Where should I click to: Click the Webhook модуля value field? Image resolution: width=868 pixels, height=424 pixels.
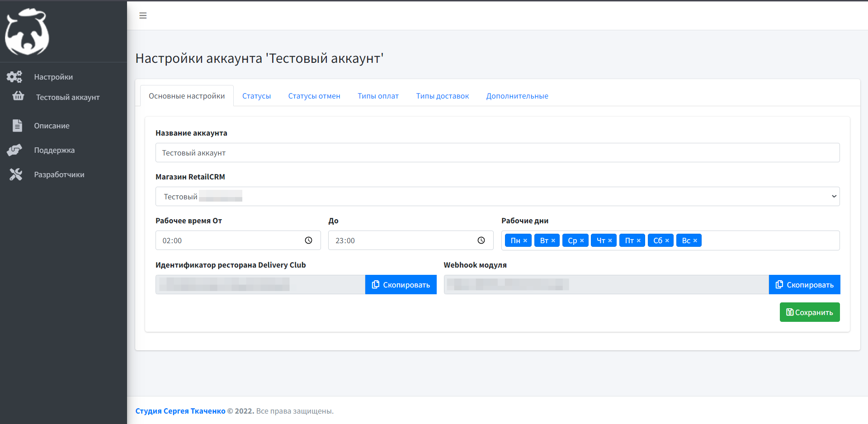click(606, 285)
